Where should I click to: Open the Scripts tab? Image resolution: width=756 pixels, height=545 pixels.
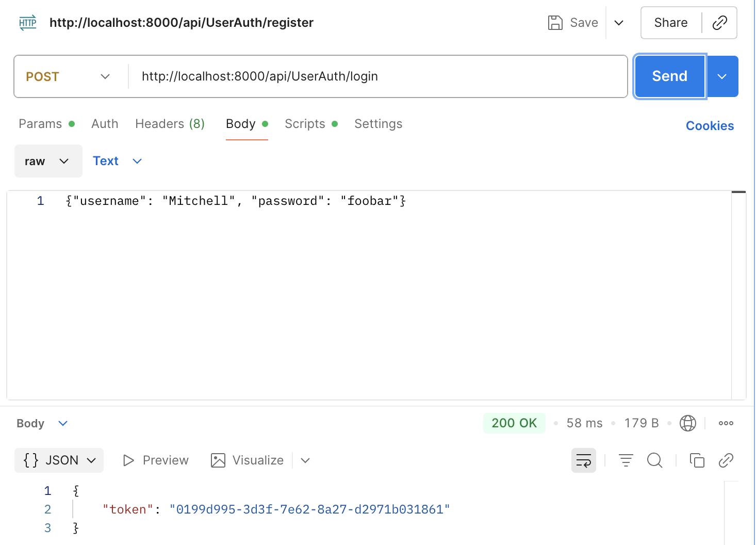tap(305, 124)
